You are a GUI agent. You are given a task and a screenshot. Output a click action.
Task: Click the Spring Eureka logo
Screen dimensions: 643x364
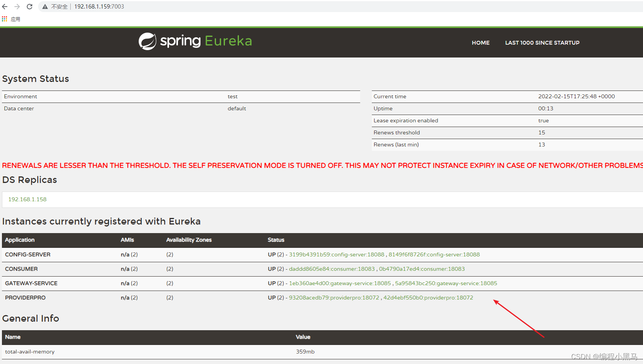click(195, 41)
